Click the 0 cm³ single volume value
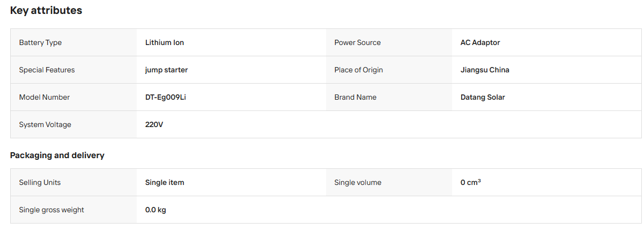644x230 pixels. (x=471, y=182)
